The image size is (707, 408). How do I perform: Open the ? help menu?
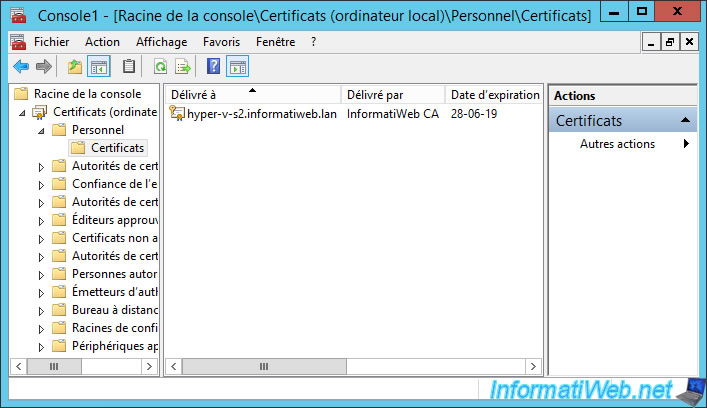click(x=313, y=42)
